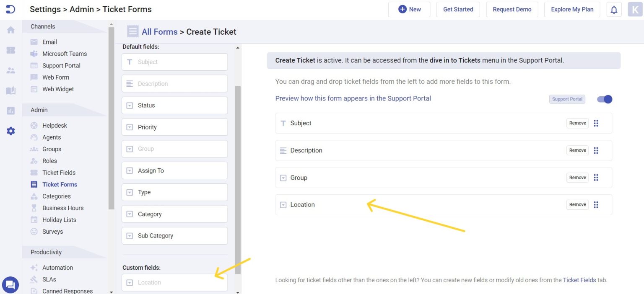Open the Contacts icon in the sidebar
644x294 pixels.
click(10, 70)
